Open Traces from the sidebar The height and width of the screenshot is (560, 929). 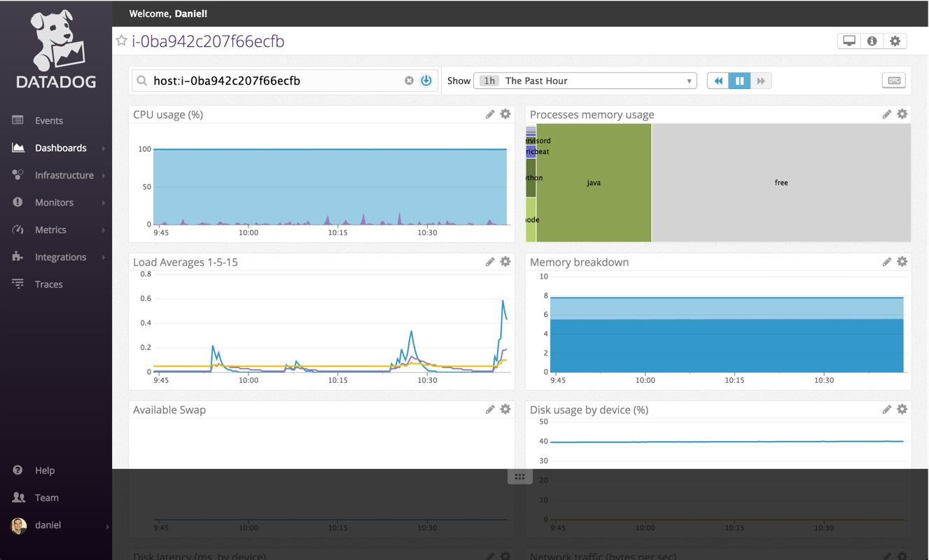[x=48, y=283]
